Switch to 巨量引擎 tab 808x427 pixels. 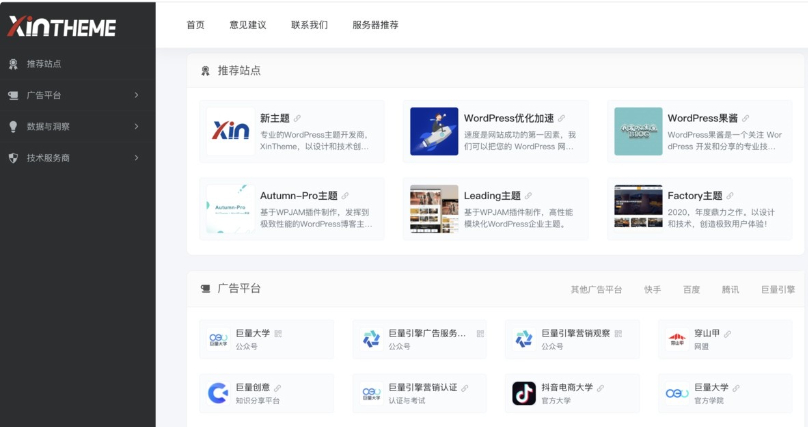(x=778, y=289)
